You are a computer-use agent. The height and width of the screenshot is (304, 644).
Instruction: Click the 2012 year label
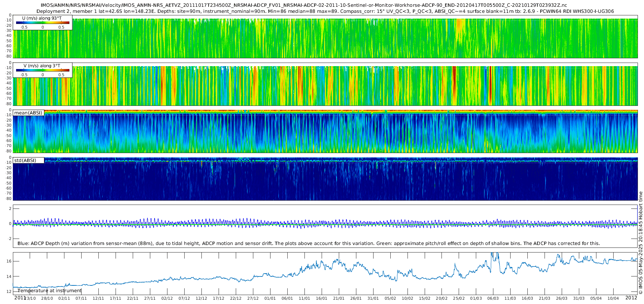click(631, 298)
